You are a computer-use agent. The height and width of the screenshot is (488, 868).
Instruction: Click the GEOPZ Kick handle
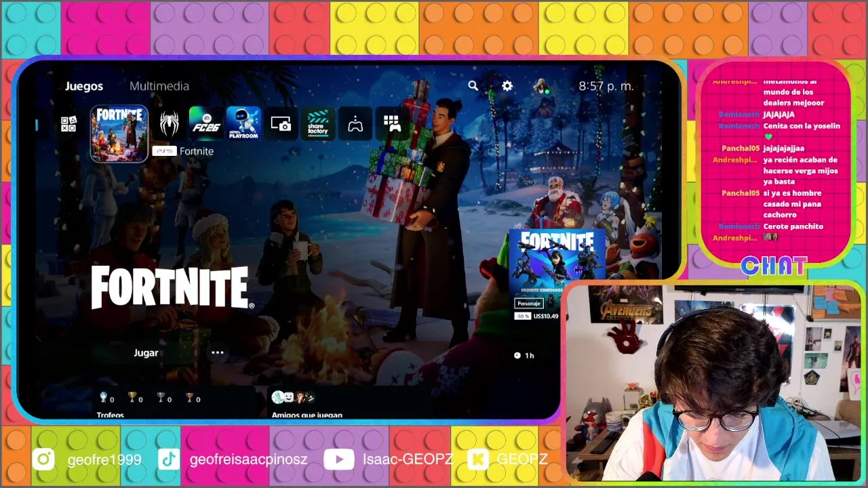click(x=521, y=460)
